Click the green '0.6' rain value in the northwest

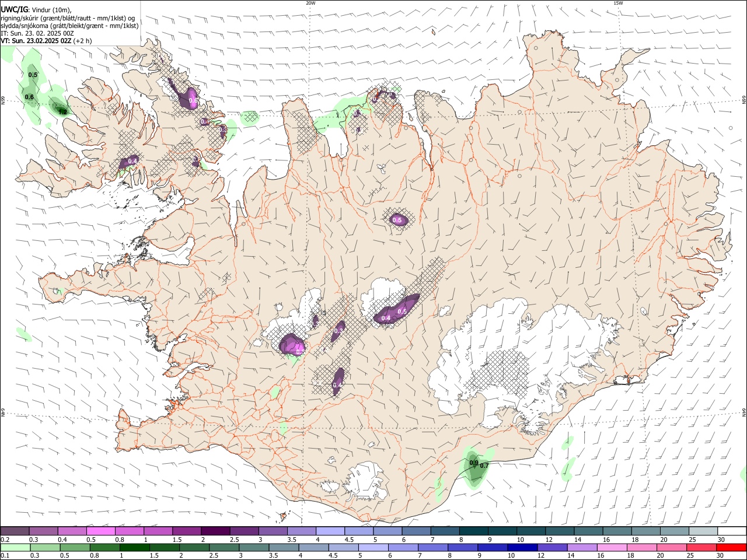tap(29, 97)
